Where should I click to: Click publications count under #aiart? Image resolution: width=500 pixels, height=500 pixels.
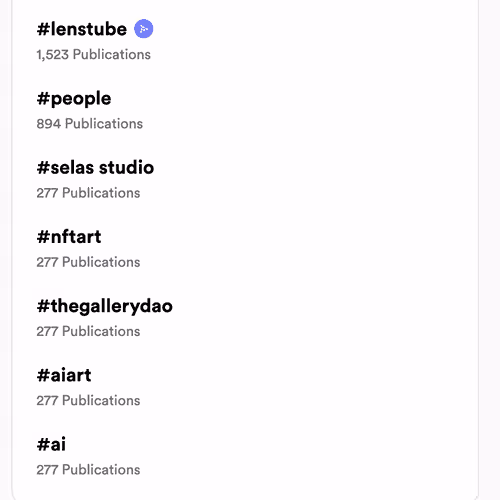tap(88, 400)
